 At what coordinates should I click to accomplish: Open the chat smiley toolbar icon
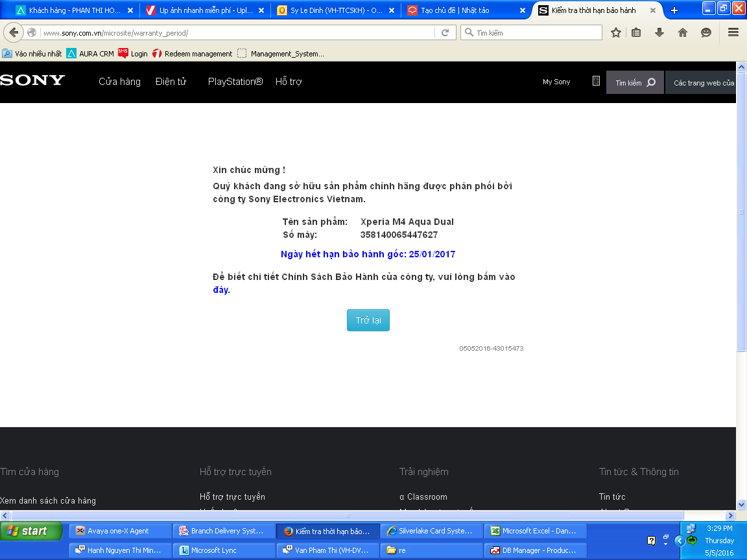click(x=706, y=32)
